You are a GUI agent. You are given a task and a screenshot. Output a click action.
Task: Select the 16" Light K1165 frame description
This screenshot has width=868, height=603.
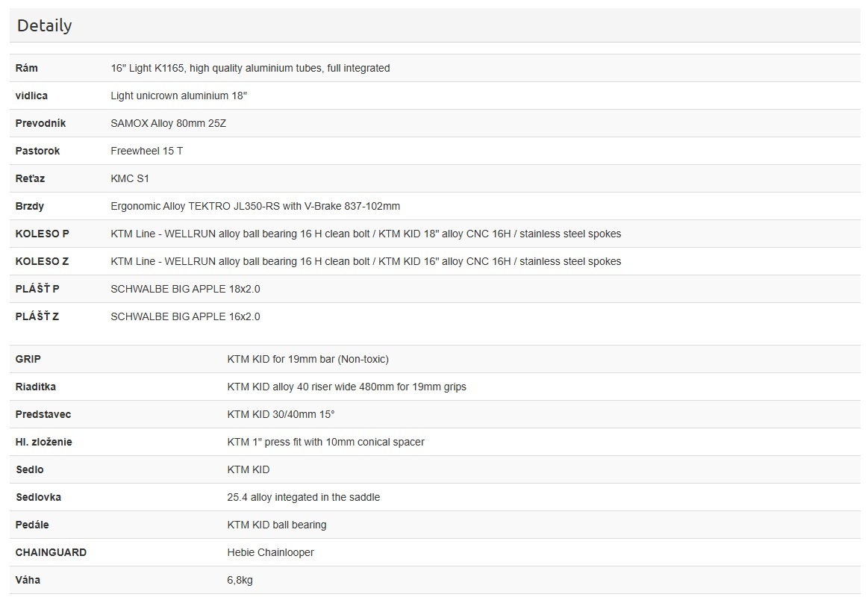tap(250, 68)
